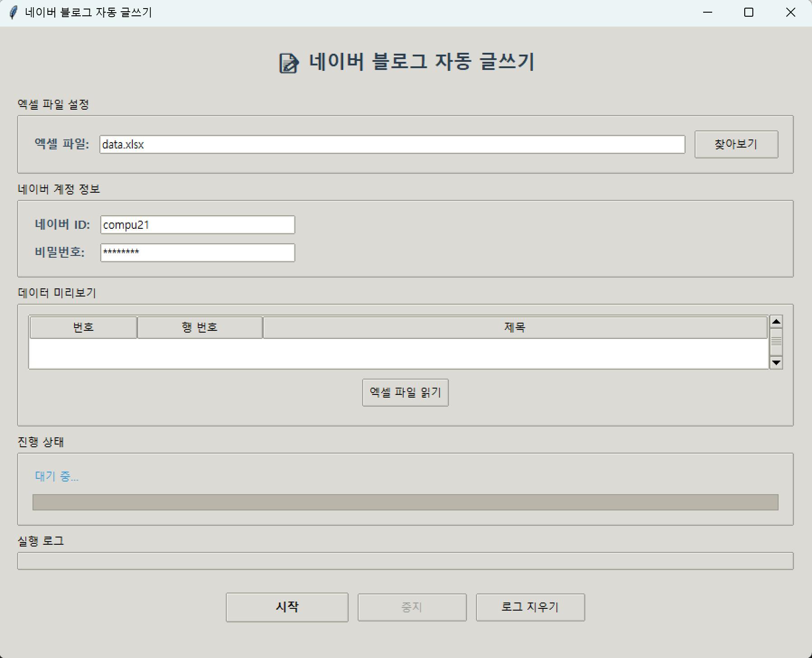Click 로그 지우기 to clear the log
This screenshot has height=658, width=812.
[x=530, y=607]
